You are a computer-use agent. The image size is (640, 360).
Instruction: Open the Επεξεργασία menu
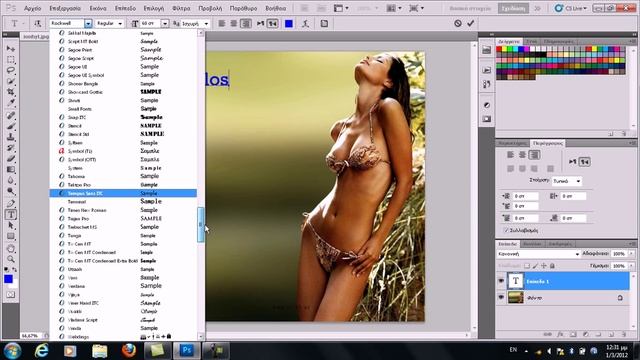tap(65, 8)
